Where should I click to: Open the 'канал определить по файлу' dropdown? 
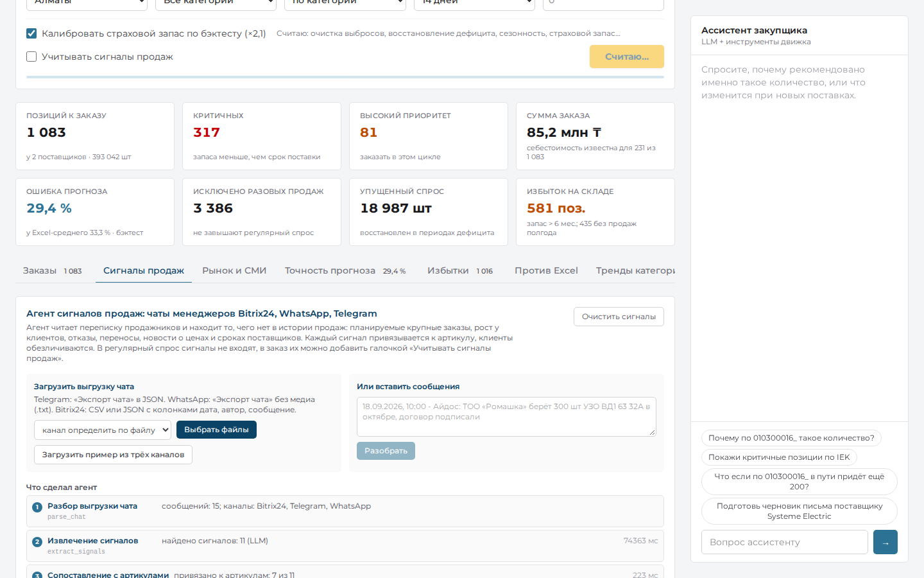coord(103,430)
